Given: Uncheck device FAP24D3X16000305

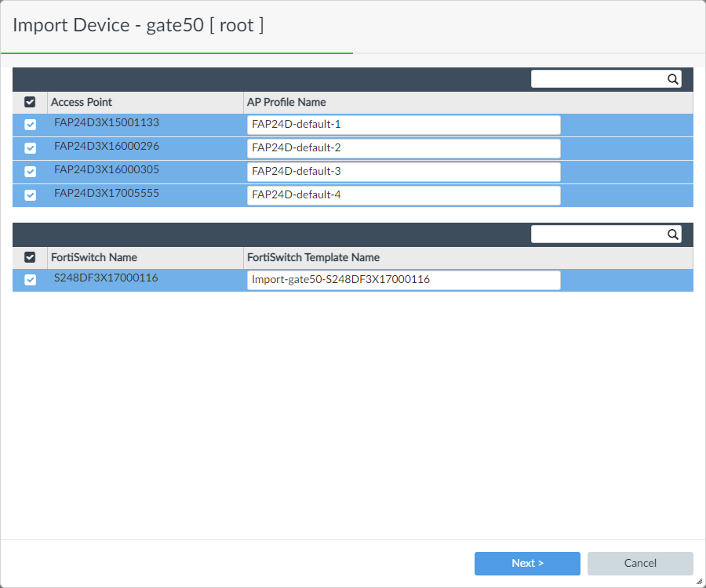Looking at the screenshot, I should 30,171.
